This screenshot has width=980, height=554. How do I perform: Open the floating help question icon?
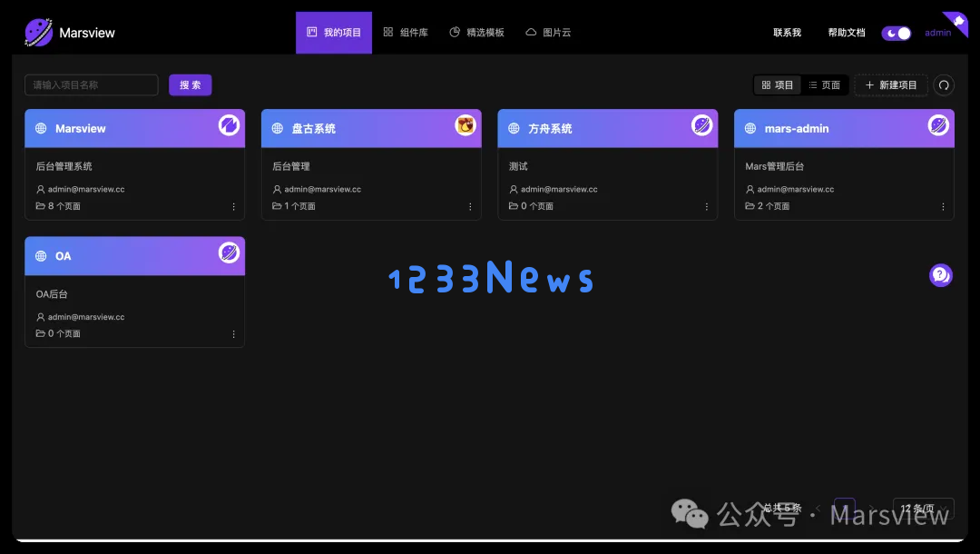click(x=941, y=275)
